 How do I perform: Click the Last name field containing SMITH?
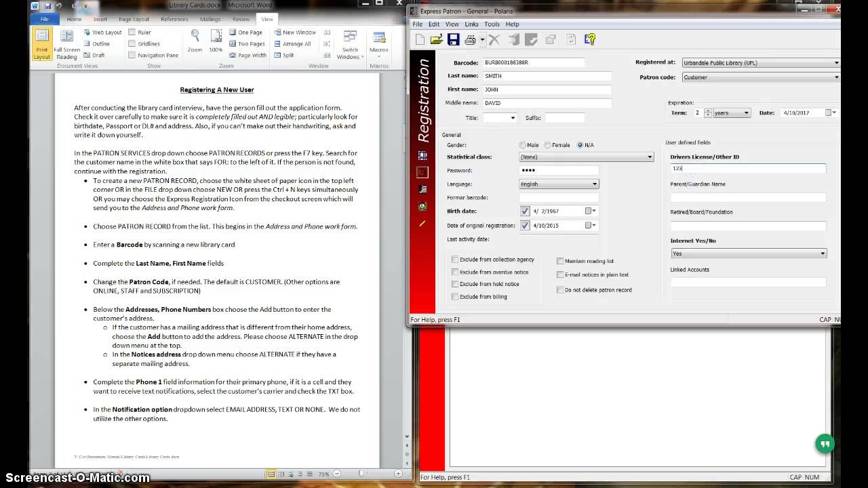547,76
